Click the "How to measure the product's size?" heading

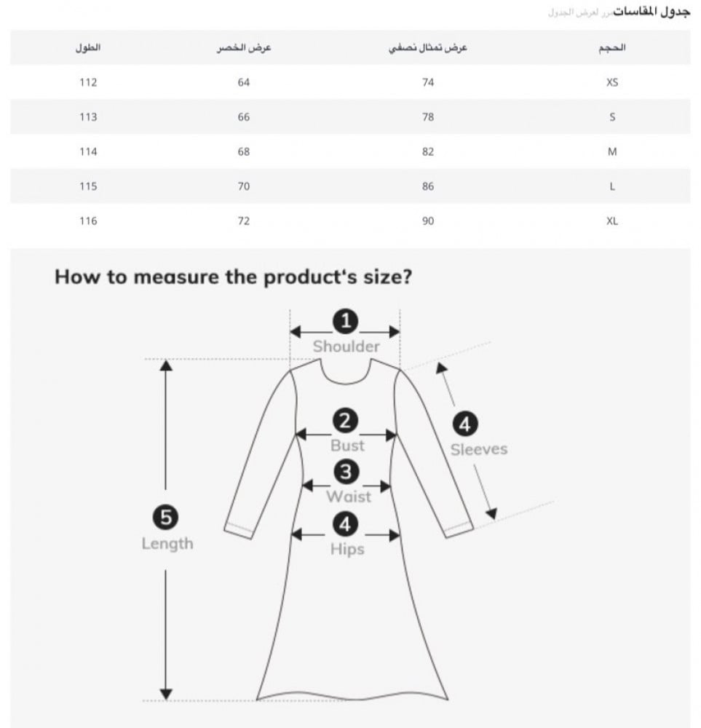tap(233, 277)
